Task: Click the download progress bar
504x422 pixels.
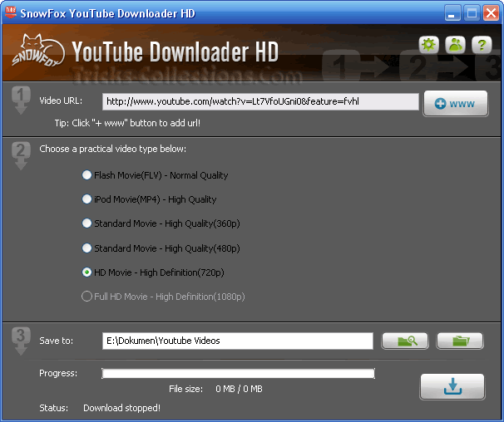Action: pyautogui.click(x=238, y=374)
